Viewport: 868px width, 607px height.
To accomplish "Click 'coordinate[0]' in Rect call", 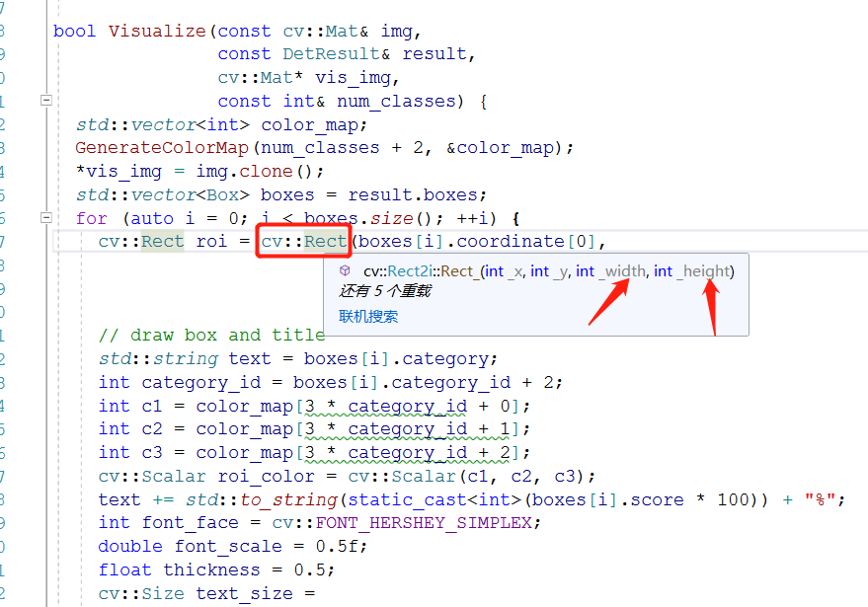I will coord(525,241).
